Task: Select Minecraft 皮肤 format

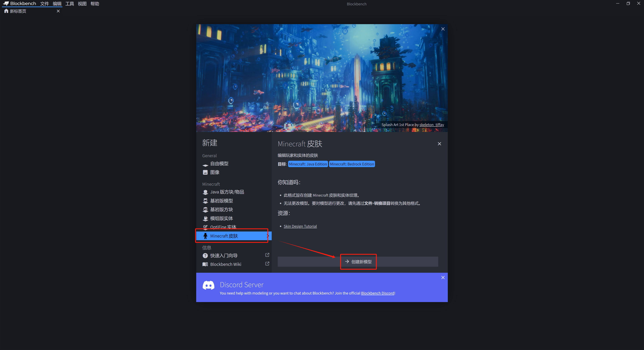Action: pyautogui.click(x=234, y=236)
